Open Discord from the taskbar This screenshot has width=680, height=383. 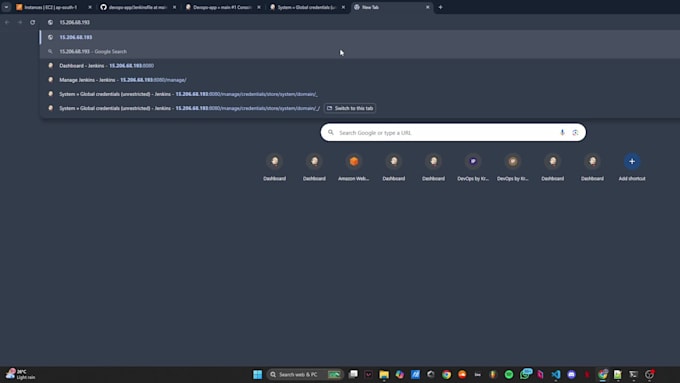pyautogui.click(x=572, y=374)
